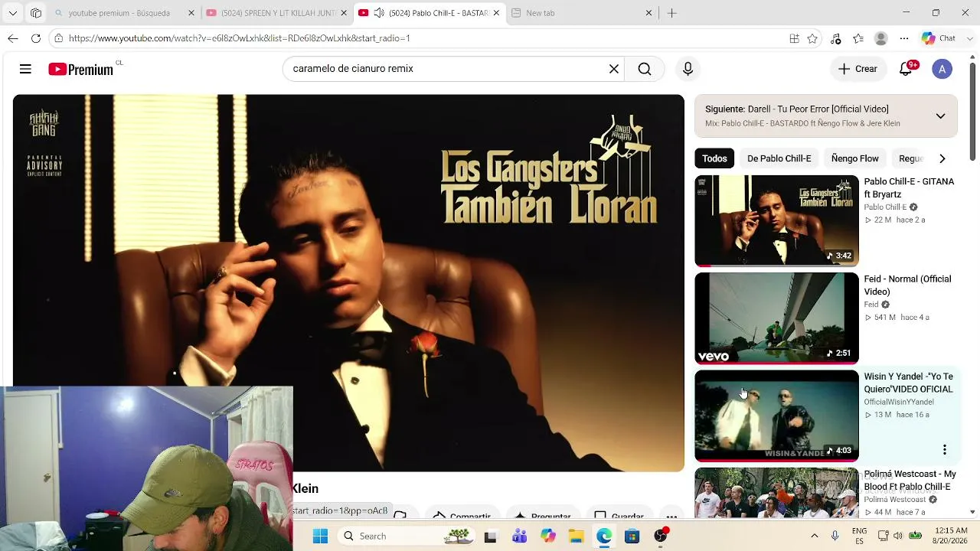Show more filter chips with the arrow
Viewport: 980px width, 551px height.
tap(942, 158)
